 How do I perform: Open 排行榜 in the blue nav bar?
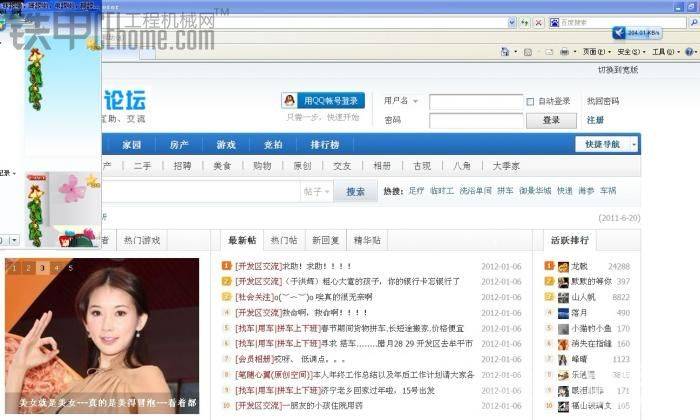[x=325, y=145]
